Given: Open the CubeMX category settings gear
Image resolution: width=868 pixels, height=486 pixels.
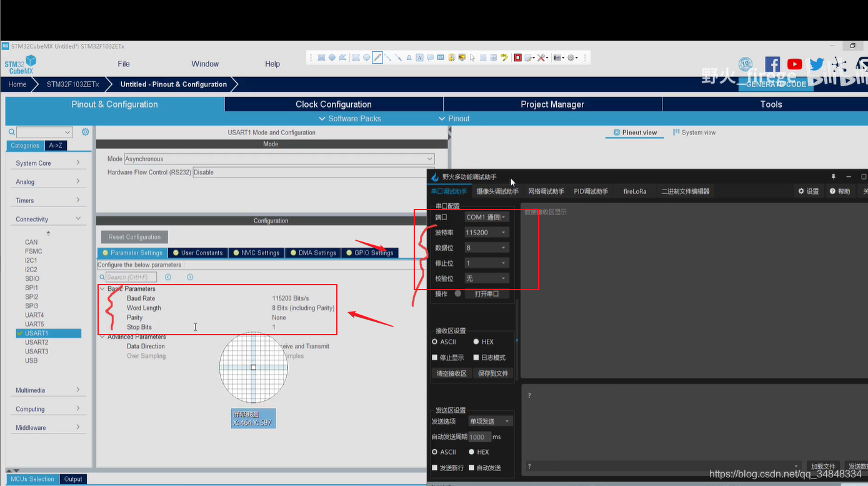Looking at the screenshot, I should coord(86,132).
